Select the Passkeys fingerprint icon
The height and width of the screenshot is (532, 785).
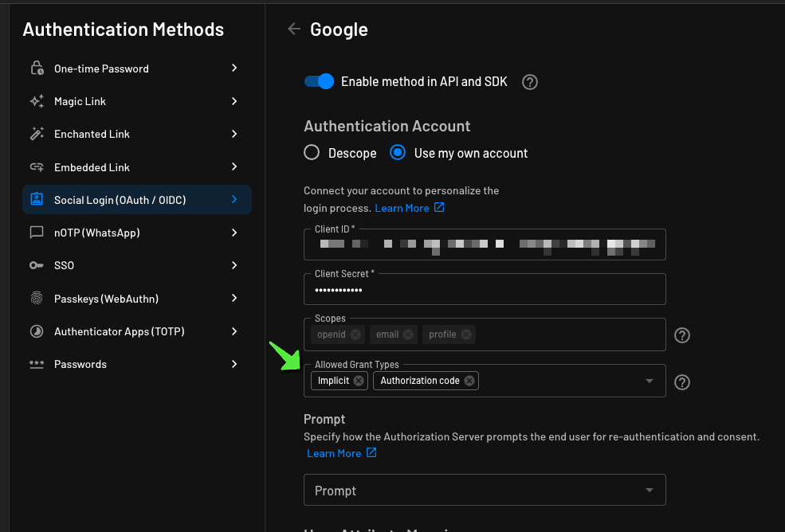[x=37, y=298]
